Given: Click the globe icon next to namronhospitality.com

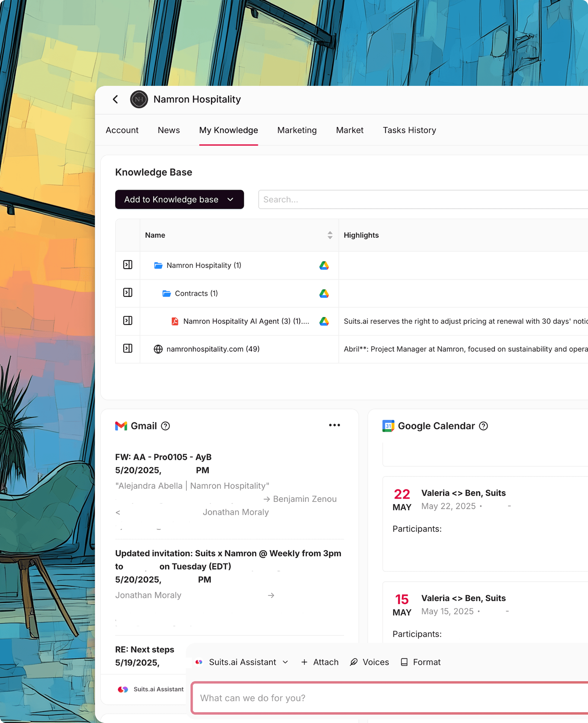Looking at the screenshot, I should click(x=158, y=349).
